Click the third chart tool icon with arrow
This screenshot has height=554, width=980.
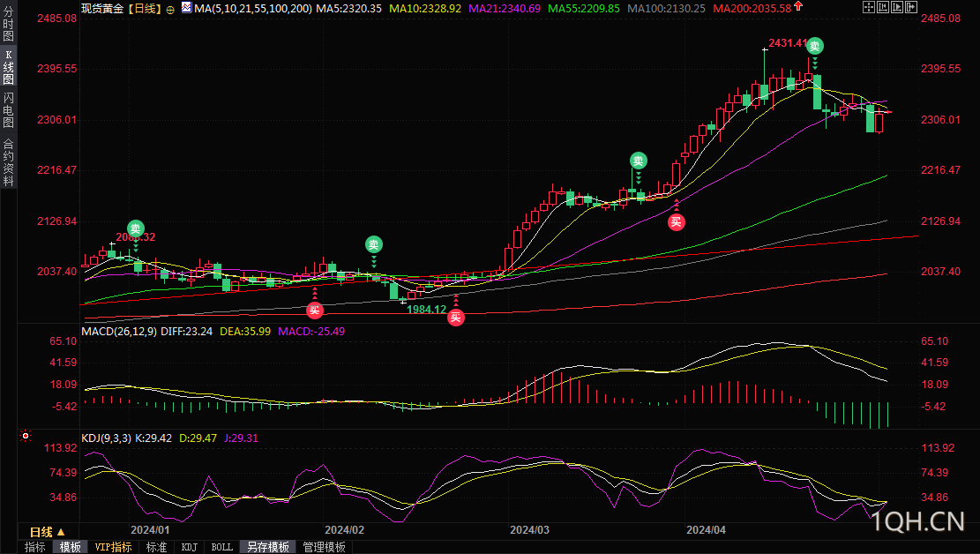(x=897, y=8)
